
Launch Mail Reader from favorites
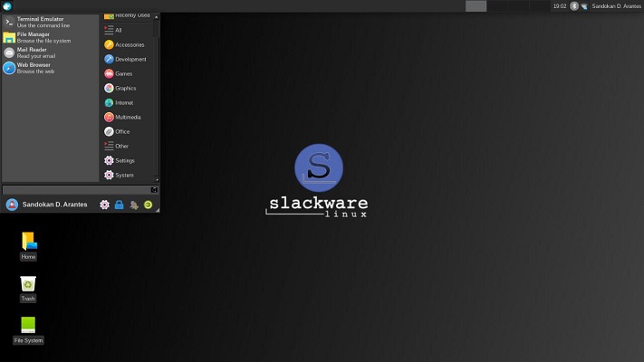coord(50,52)
